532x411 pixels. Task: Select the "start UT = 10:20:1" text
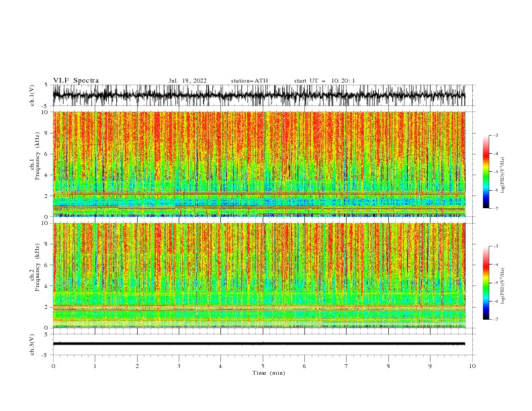coord(324,81)
